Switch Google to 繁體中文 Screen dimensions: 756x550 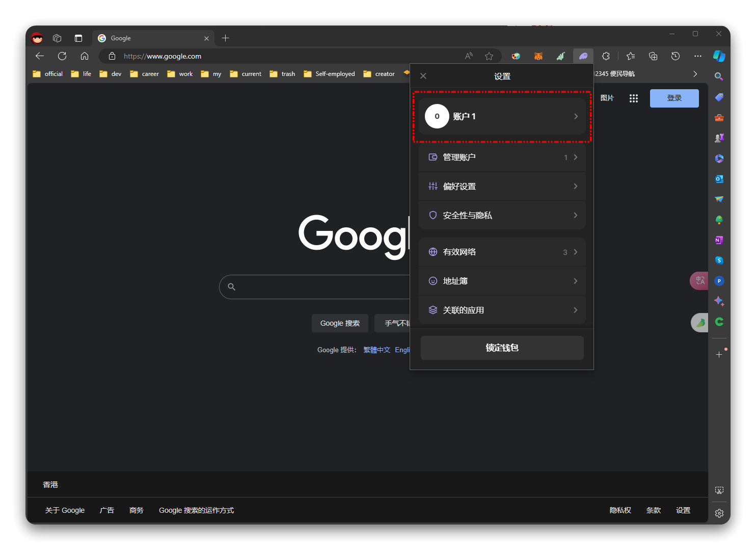coord(376,350)
